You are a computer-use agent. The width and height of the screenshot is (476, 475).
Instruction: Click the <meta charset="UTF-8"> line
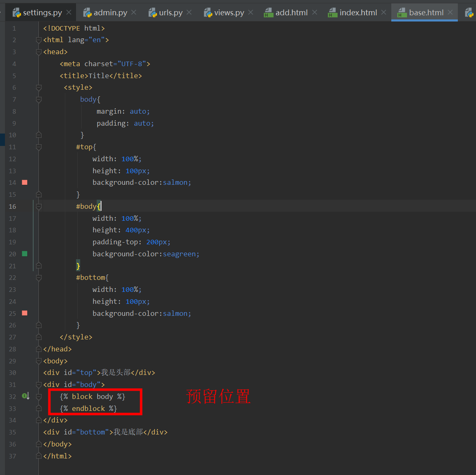[105, 64]
